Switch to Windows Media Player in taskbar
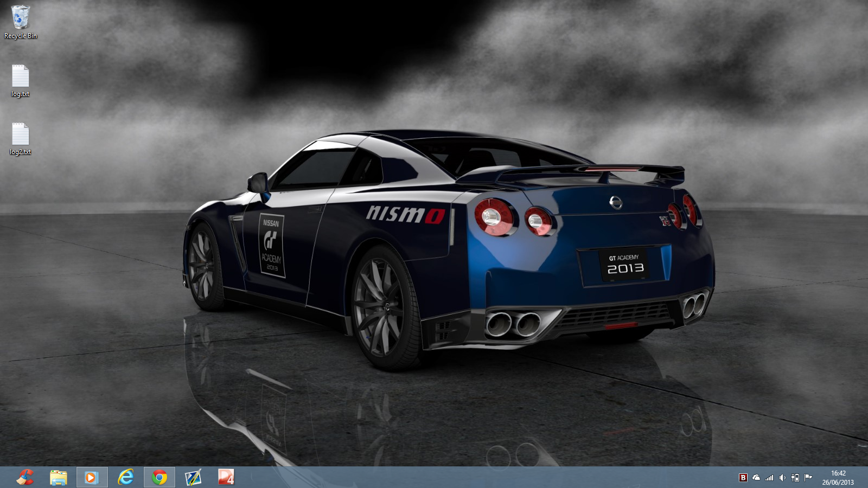The image size is (868, 488). (92, 477)
